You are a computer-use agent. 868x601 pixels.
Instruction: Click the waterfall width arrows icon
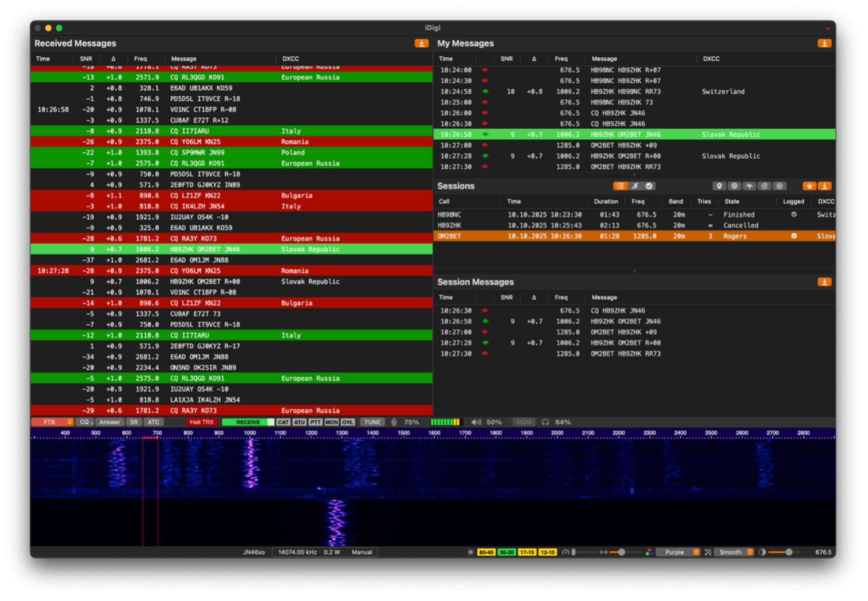(x=604, y=552)
